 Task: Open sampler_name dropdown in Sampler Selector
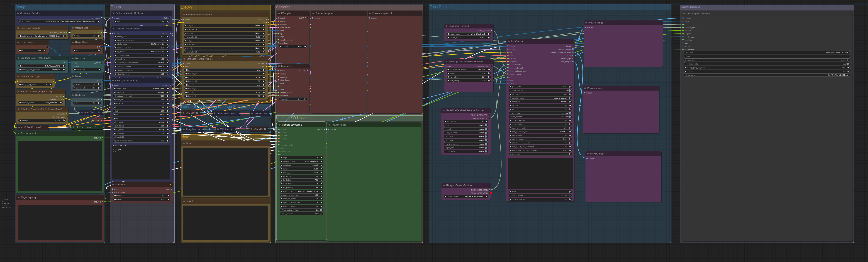tap(41, 103)
